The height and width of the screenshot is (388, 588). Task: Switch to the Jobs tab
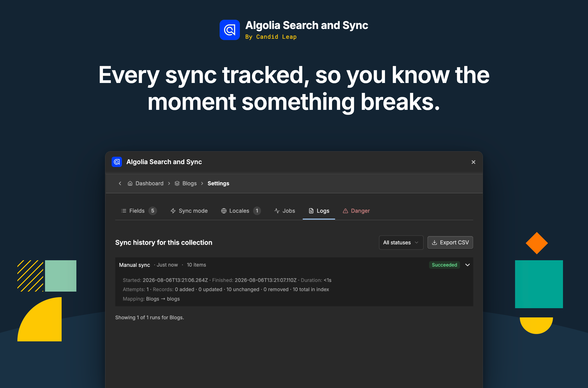click(285, 211)
